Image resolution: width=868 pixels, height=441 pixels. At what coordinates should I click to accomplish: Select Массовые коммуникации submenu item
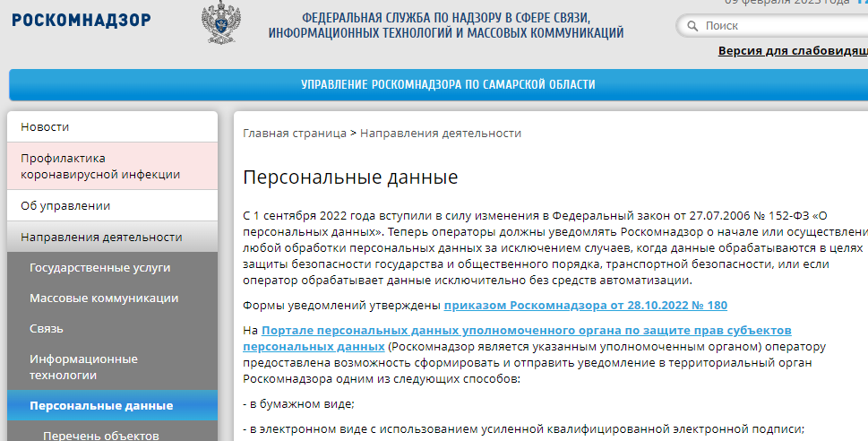112,298
